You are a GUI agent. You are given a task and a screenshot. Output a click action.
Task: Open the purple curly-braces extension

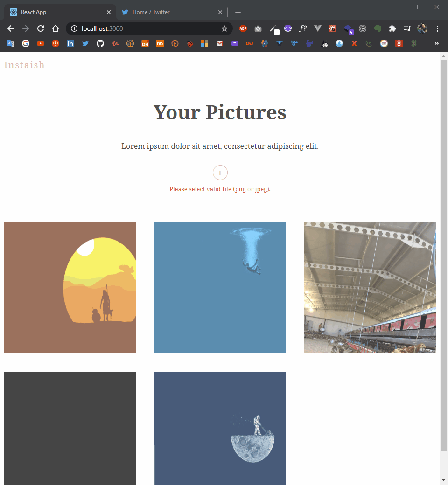288,28
